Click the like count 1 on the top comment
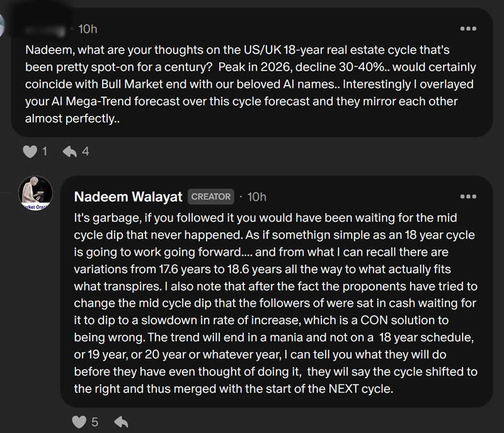504x433 pixels. (x=44, y=151)
